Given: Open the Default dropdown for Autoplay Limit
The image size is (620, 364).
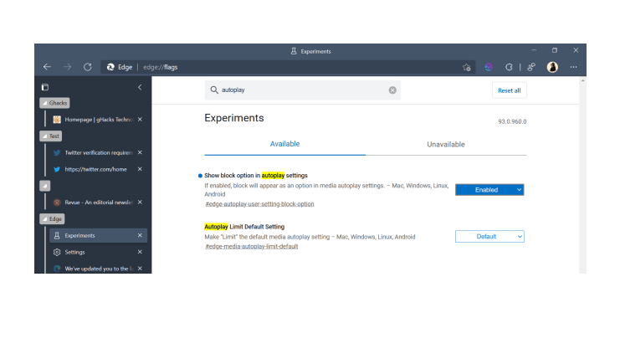Looking at the screenshot, I should [x=489, y=237].
